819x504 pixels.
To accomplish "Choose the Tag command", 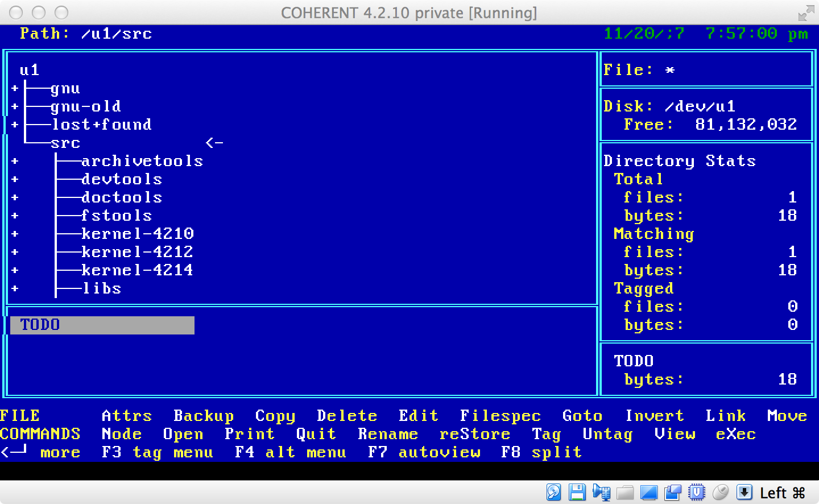I will 547,434.
